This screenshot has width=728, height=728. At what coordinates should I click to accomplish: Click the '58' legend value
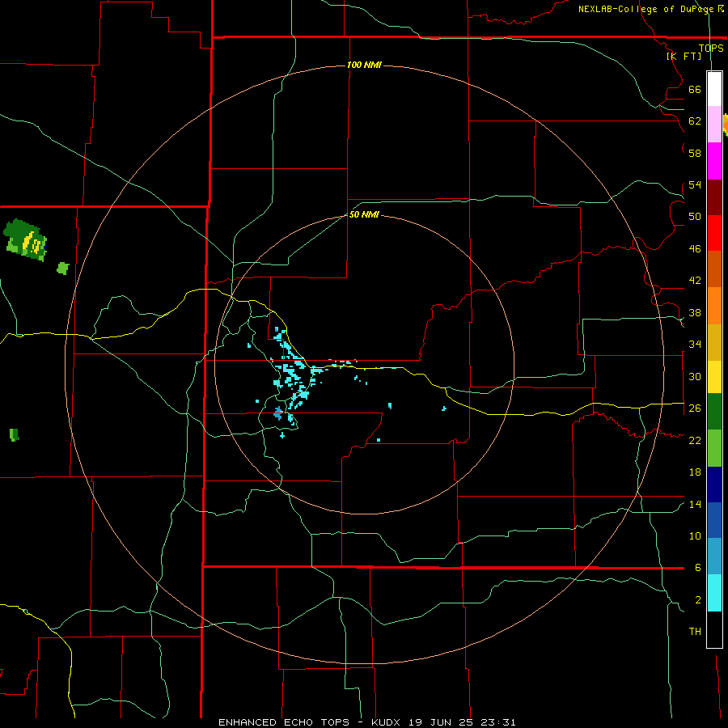coord(695,153)
